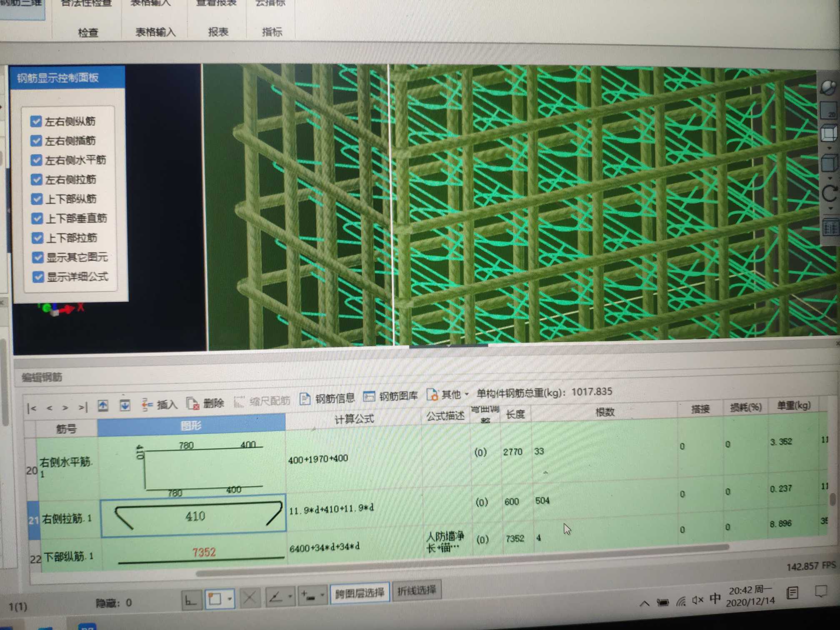Click the move row up icon
Image resolution: width=840 pixels, height=630 pixels.
click(x=103, y=405)
